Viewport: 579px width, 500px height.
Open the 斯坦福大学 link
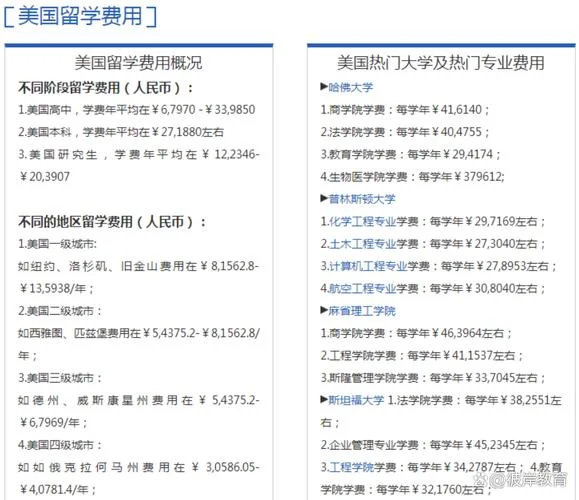point(356,400)
